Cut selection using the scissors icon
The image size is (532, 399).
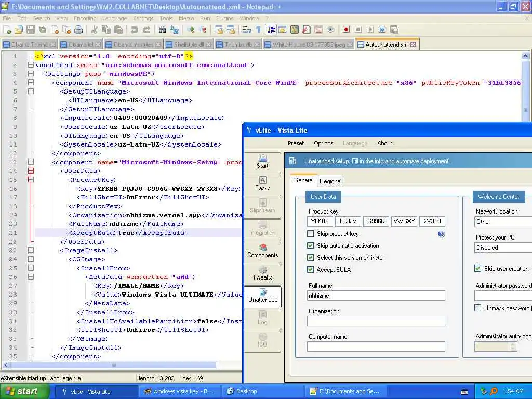click(x=95, y=30)
